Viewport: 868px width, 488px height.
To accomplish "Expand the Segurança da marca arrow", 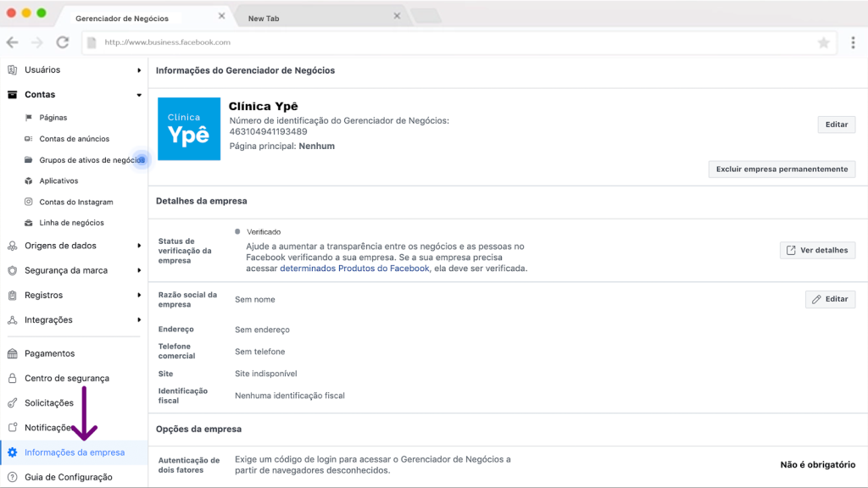I will pos(139,270).
